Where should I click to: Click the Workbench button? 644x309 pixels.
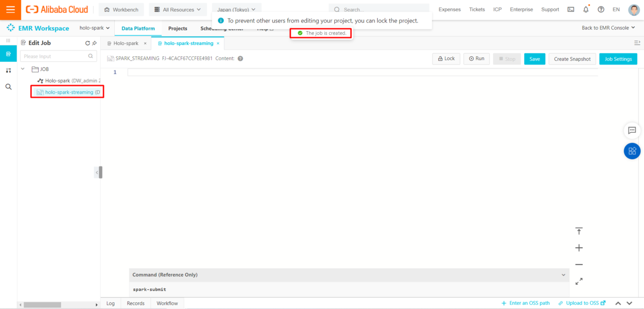point(121,10)
